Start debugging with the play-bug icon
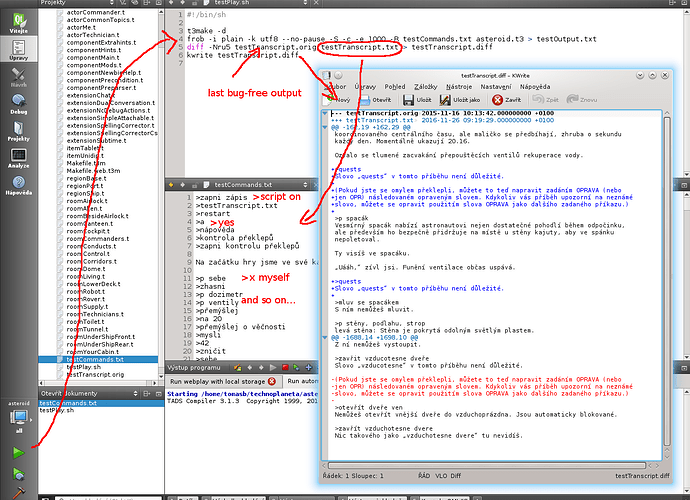The width and height of the screenshot is (690, 500). (18, 474)
